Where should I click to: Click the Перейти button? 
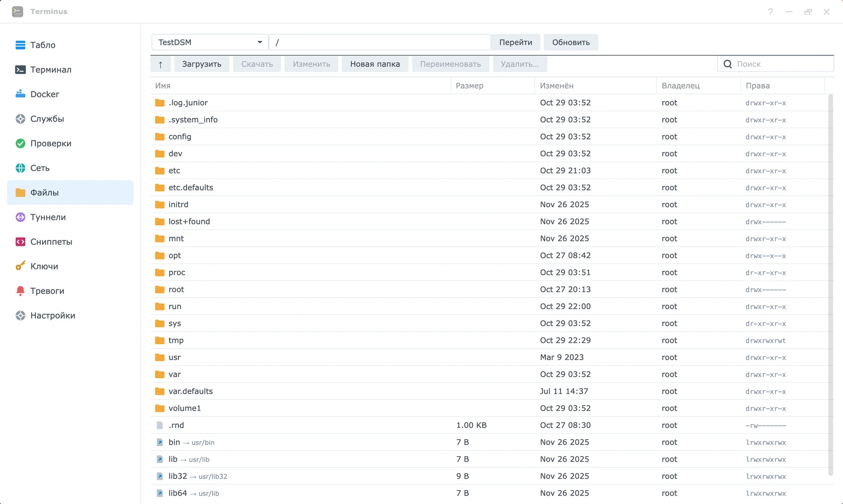(x=515, y=42)
